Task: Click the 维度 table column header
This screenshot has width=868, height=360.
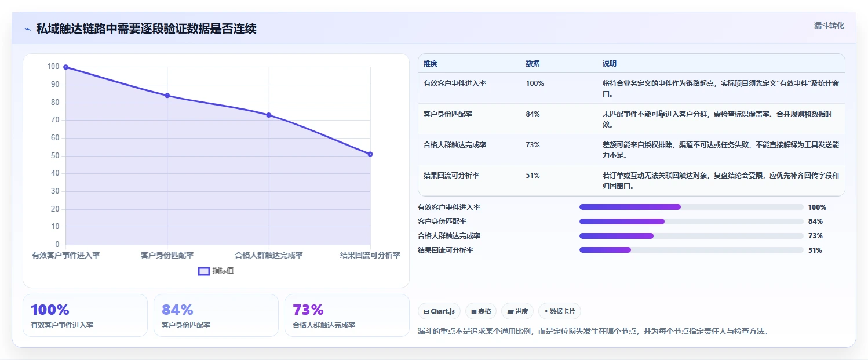Action: pyautogui.click(x=431, y=63)
